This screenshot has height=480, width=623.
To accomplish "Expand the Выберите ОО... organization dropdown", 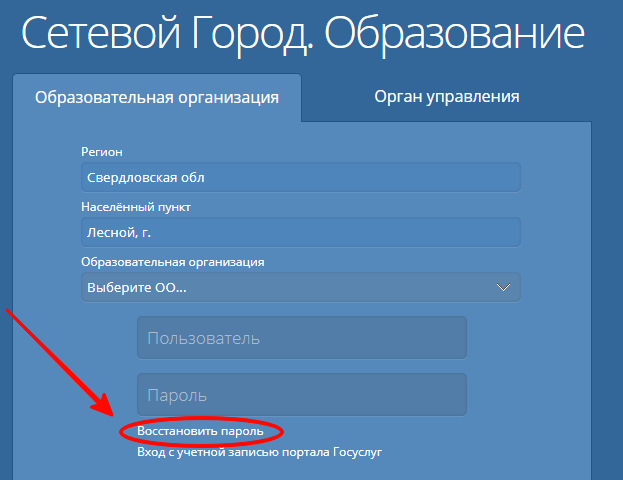I will (x=301, y=287).
